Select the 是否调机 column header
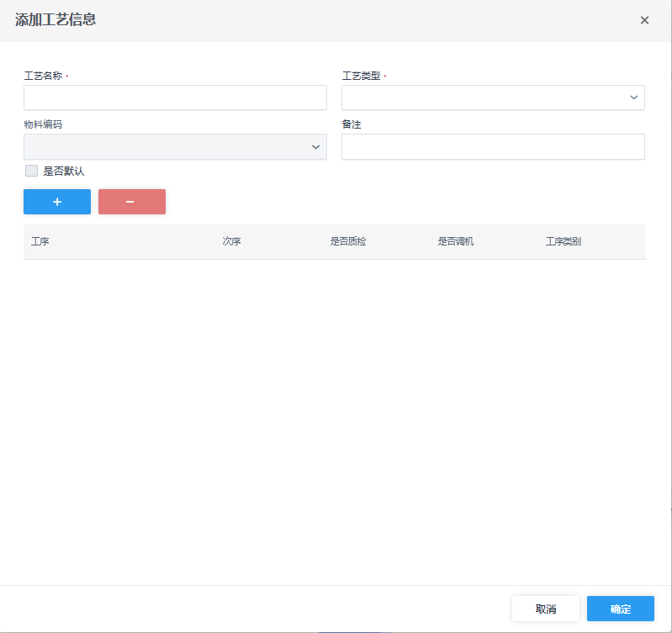672x633 pixels. (x=456, y=241)
